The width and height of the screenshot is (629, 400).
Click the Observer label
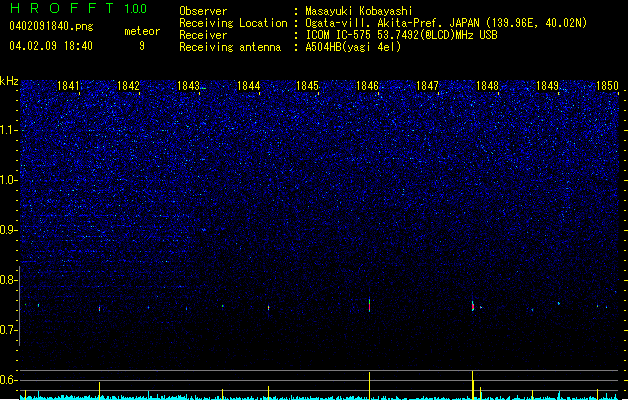[x=203, y=11]
